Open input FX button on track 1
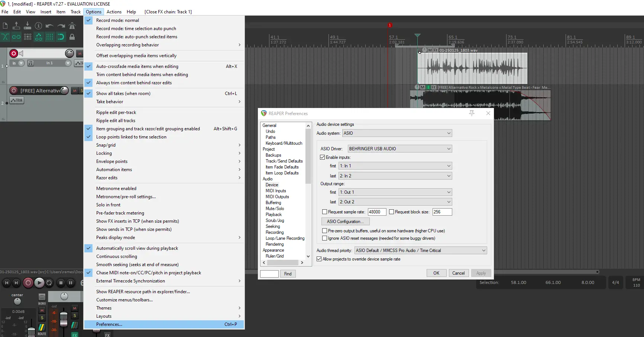Screen dimensions: 644x337 pos(31,63)
